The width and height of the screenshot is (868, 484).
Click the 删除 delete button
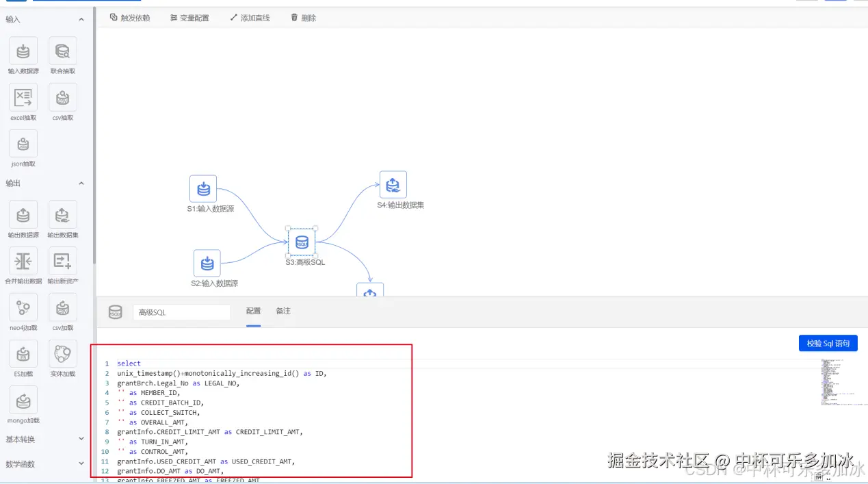(303, 18)
